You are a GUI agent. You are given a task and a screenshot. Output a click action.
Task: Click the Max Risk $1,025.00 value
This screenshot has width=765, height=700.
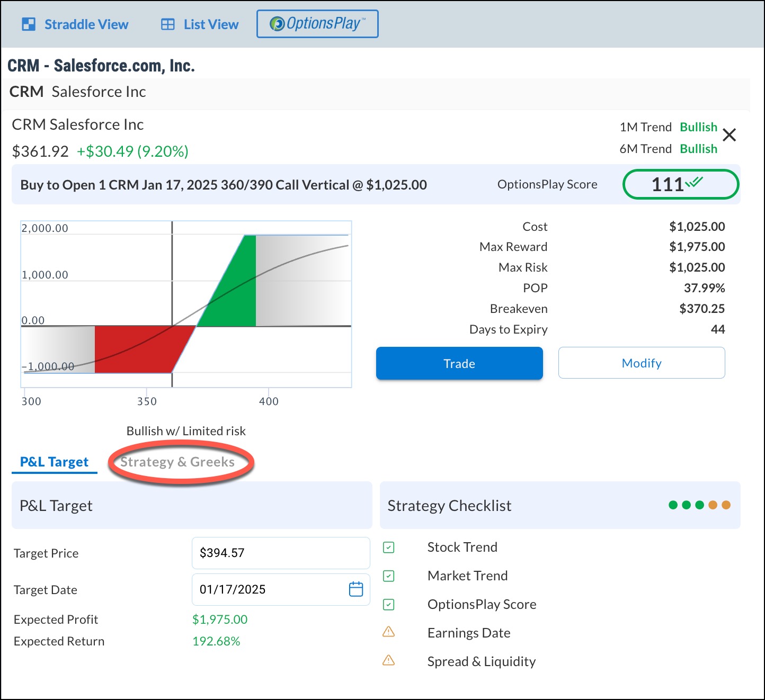click(697, 267)
